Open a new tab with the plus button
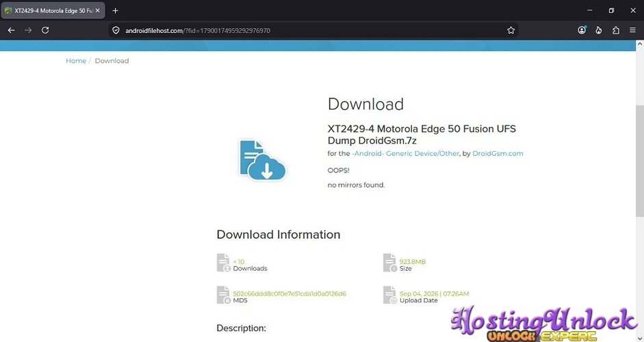 [x=116, y=11]
